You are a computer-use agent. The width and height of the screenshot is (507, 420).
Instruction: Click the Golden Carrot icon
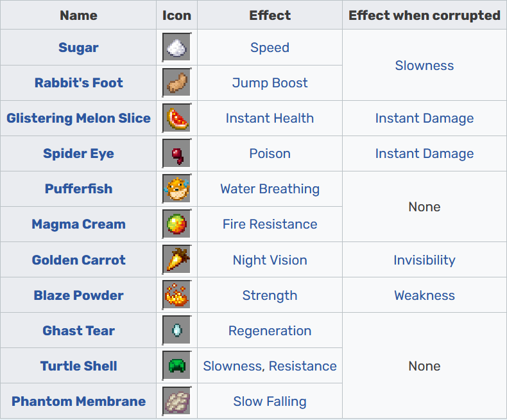click(176, 260)
